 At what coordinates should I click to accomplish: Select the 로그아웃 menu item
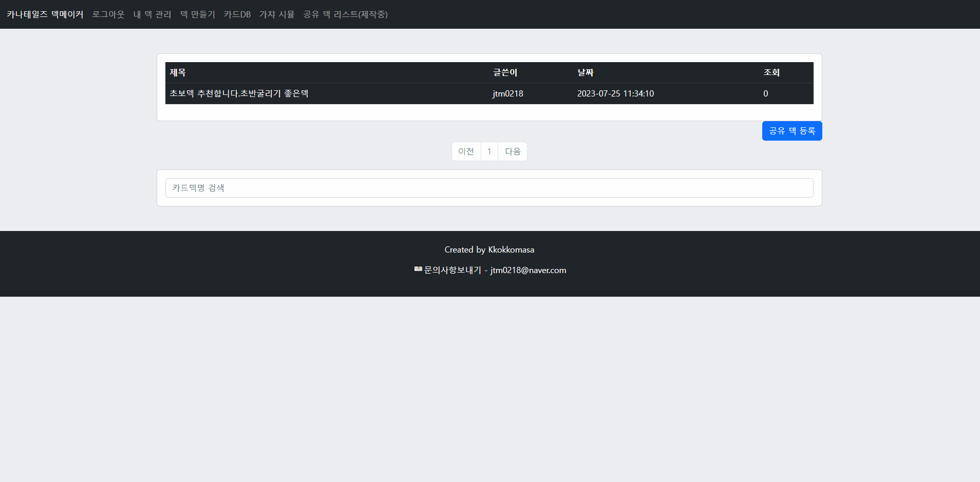point(108,14)
